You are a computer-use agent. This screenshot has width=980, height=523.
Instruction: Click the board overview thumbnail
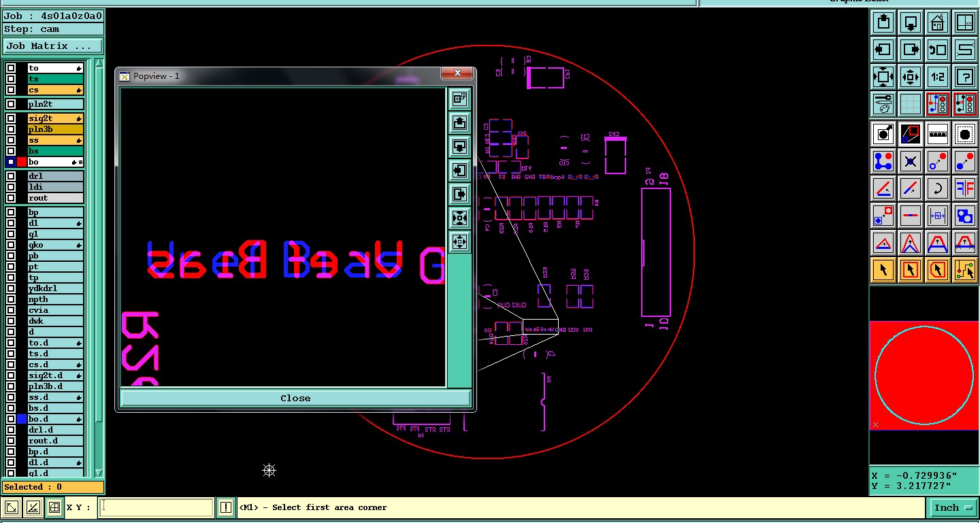click(924, 375)
